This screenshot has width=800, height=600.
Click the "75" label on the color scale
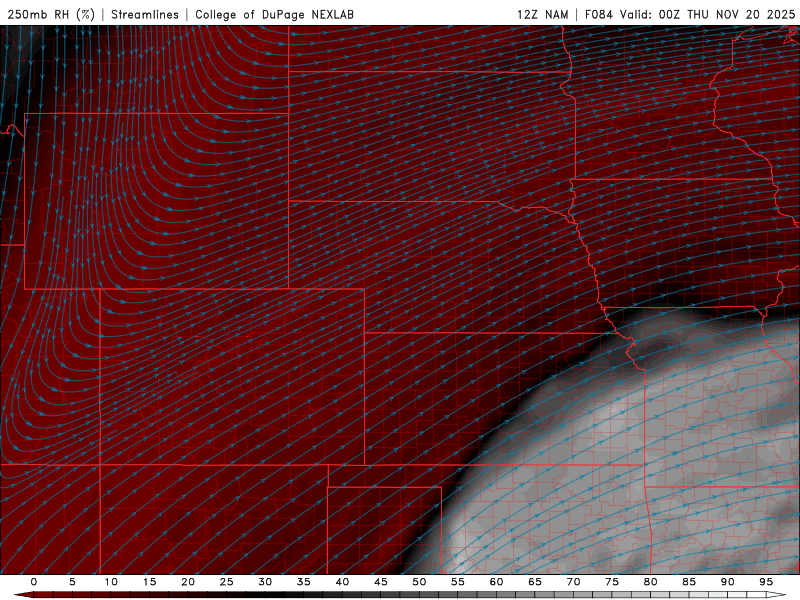[612, 582]
